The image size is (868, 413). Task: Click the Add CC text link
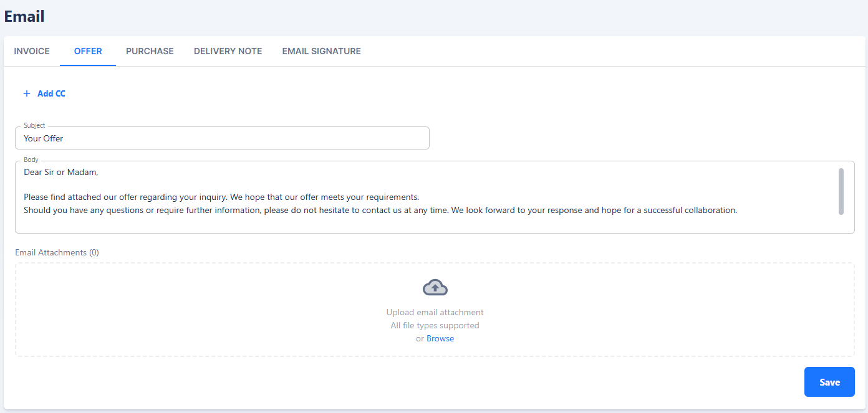(51, 93)
